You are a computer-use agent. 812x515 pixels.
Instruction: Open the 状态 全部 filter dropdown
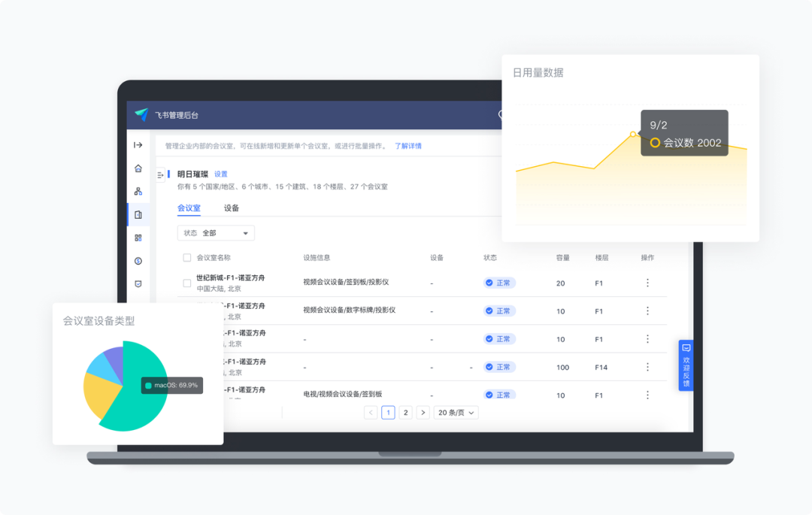coord(216,233)
